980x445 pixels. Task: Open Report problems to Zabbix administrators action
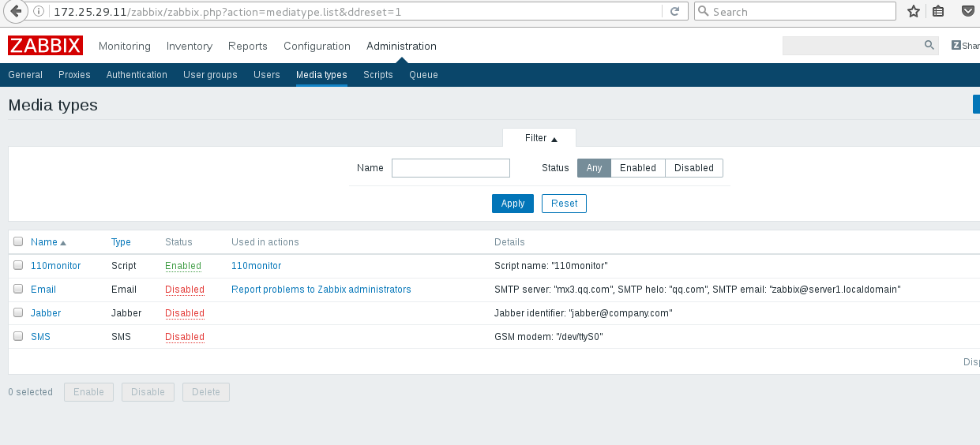coord(321,290)
